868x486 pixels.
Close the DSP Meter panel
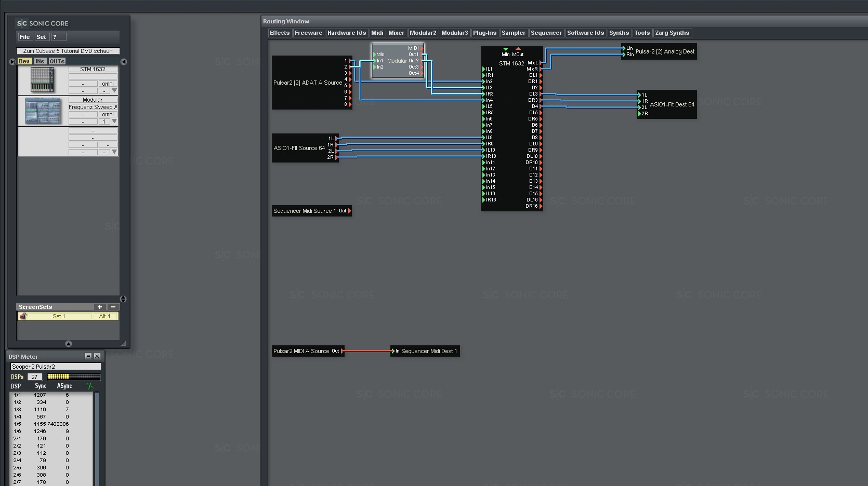pyautogui.click(x=97, y=356)
